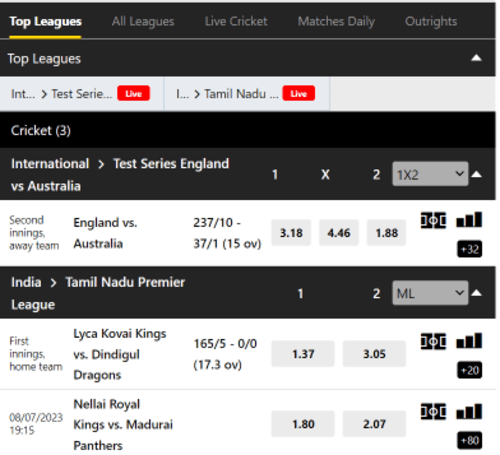Switch to the Live Cricket tab

236,21
